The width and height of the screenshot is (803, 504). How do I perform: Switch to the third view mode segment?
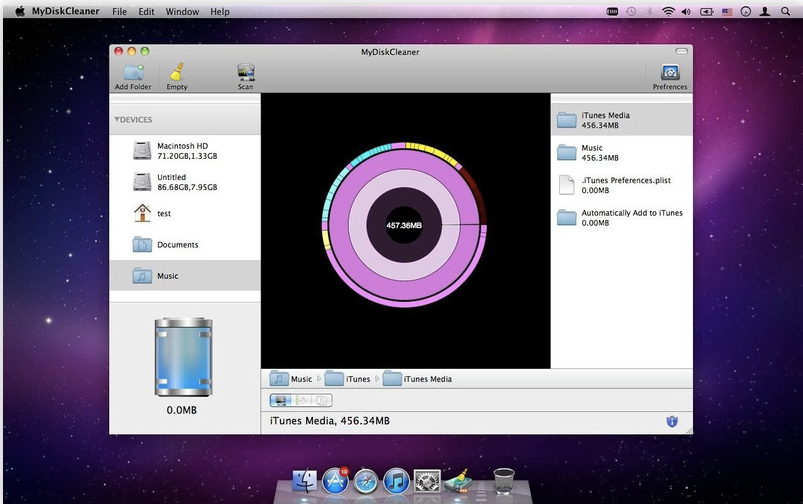click(322, 400)
